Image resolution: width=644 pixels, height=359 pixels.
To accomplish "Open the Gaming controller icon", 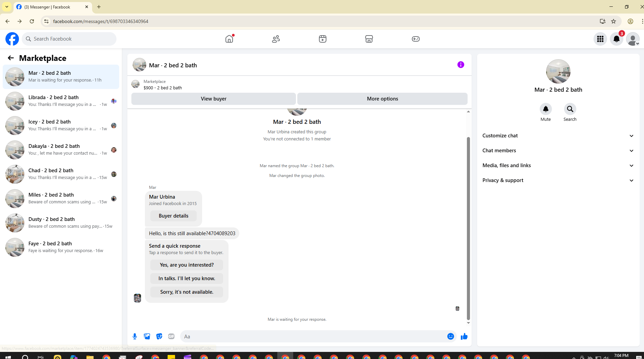I will click(x=416, y=39).
